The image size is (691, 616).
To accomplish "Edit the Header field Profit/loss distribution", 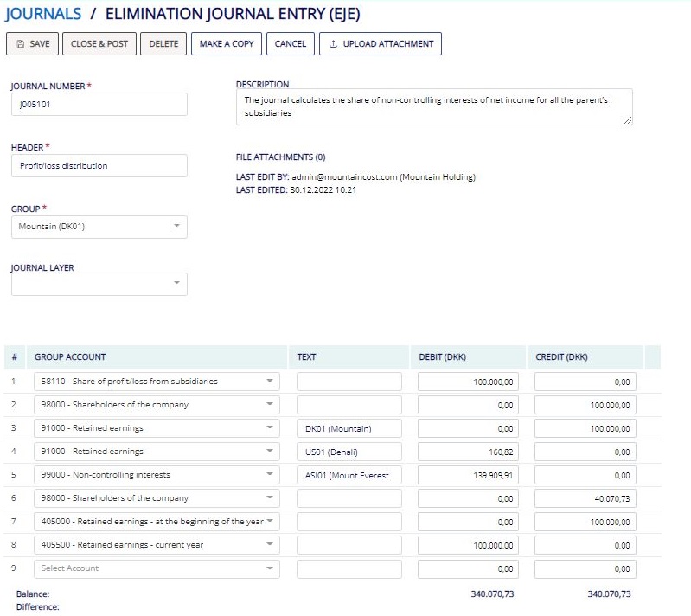I will (99, 166).
